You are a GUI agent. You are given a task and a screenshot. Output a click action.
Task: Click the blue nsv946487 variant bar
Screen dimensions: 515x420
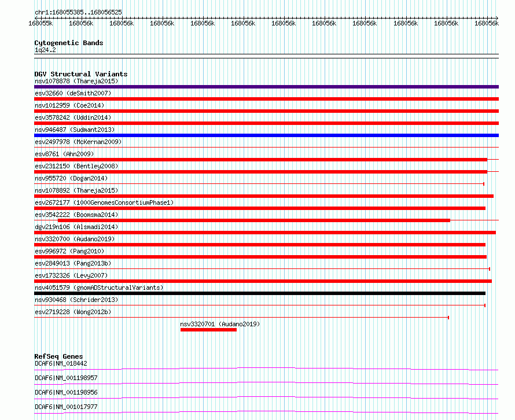pyautogui.click(x=266, y=135)
